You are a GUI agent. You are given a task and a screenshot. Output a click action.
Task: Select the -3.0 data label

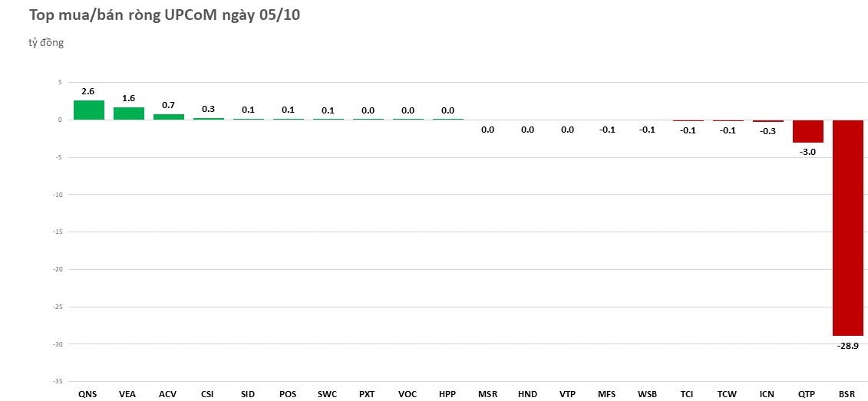[807, 152]
